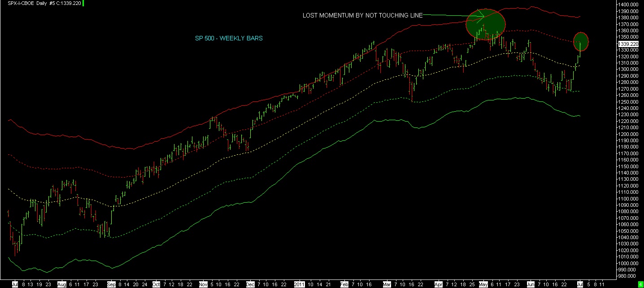644x288 pixels.
Task: Select the Nov month marker on date axis
Action: [x=203, y=284]
